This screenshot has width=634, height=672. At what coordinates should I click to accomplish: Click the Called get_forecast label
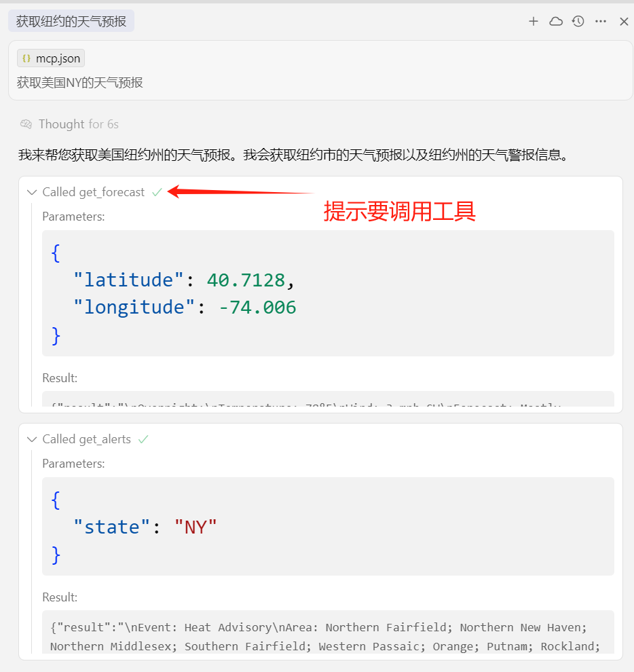click(x=94, y=192)
